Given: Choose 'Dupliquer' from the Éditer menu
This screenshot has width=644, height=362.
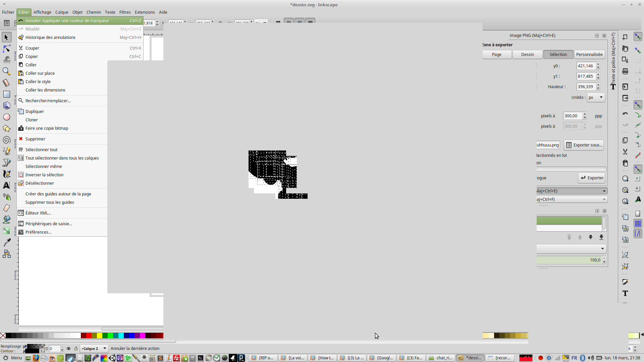Looking at the screenshot, I should pyautogui.click(x=35, y=111).
